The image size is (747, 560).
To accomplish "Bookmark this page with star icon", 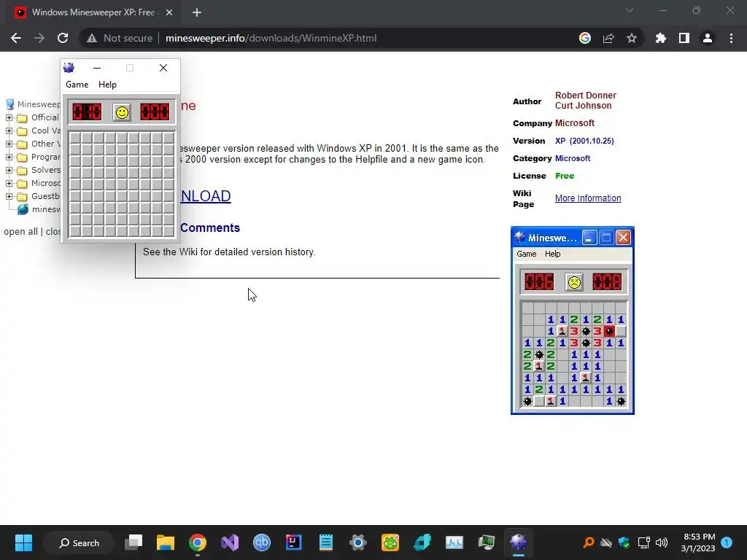I will point(632,38).
